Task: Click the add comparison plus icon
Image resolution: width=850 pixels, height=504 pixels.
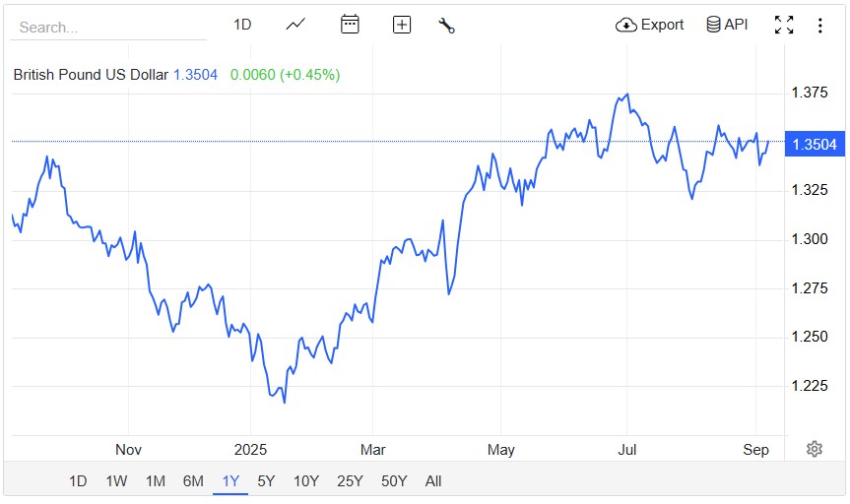Action: [x=402, y=25]
